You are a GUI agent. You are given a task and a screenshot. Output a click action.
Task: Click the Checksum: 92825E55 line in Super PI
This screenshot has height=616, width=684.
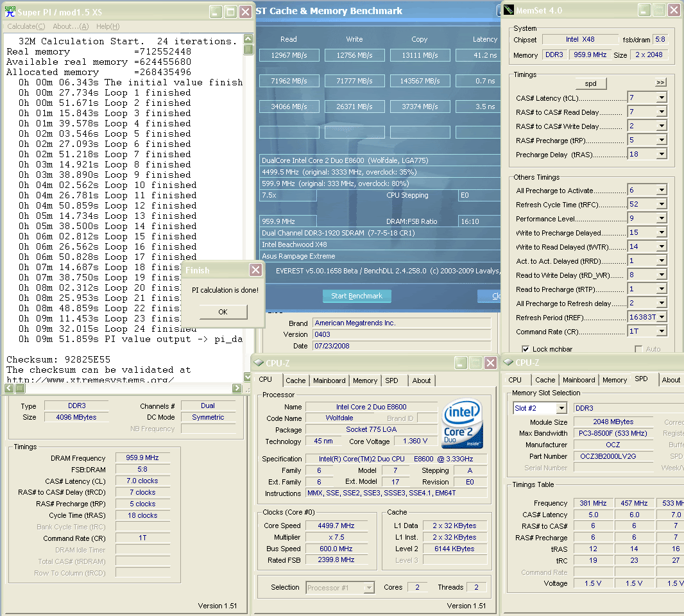click(x=58, y=359)
